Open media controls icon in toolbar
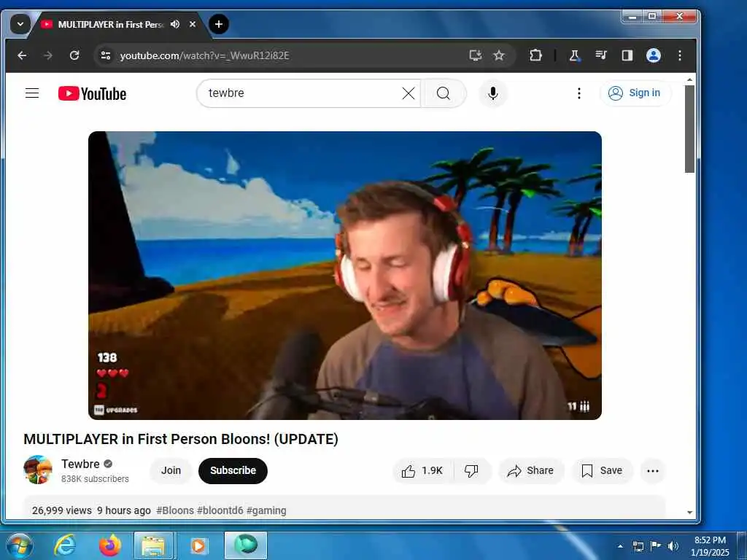This screenshot has height=560, width=747. coord(601,55)
